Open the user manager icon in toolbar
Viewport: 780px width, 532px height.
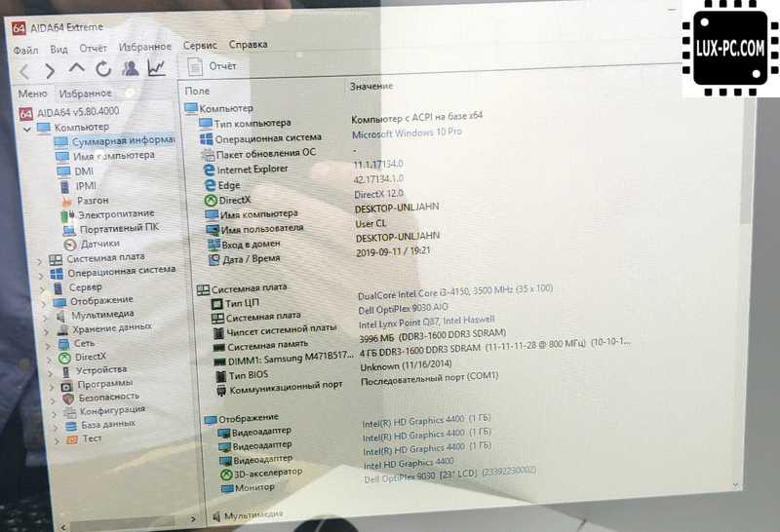coord(130,68)
